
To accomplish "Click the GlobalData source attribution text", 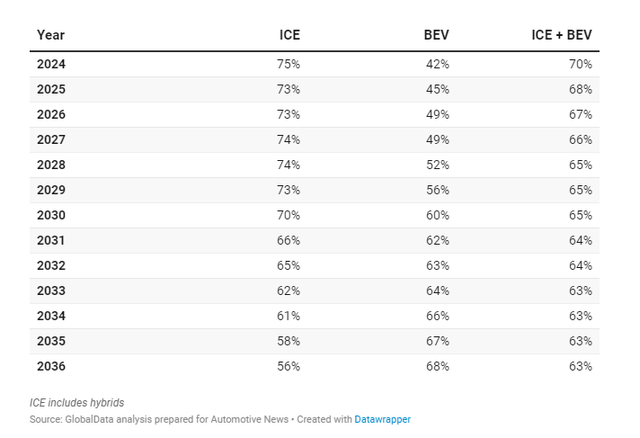I will click(x=159, y=419).
